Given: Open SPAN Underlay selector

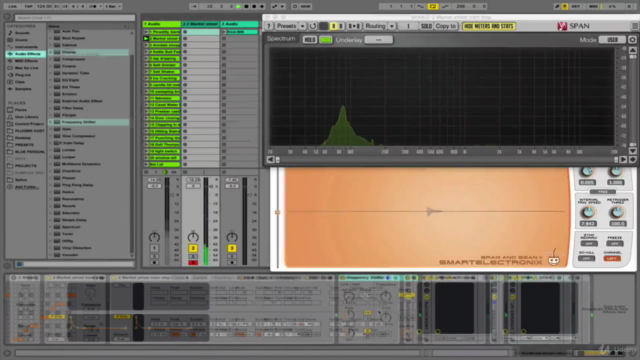Looking at the screenshot, I should coord(378,40).
